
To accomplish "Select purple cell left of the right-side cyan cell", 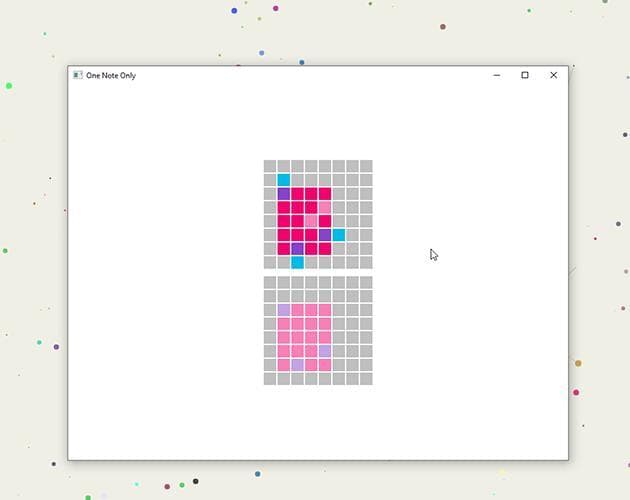I will click(x=325, y=235).
